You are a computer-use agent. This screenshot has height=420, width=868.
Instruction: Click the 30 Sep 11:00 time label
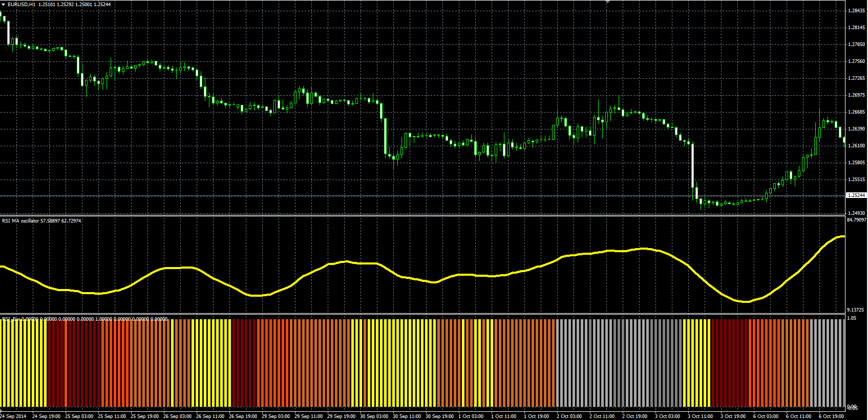point(407,416)
